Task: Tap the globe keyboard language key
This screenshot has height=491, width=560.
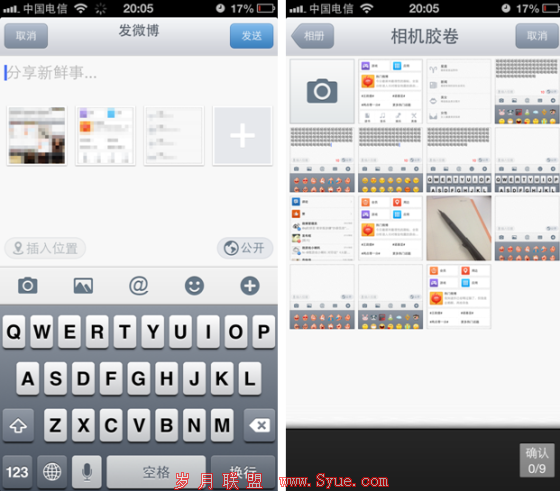Action: pos(52,472)
